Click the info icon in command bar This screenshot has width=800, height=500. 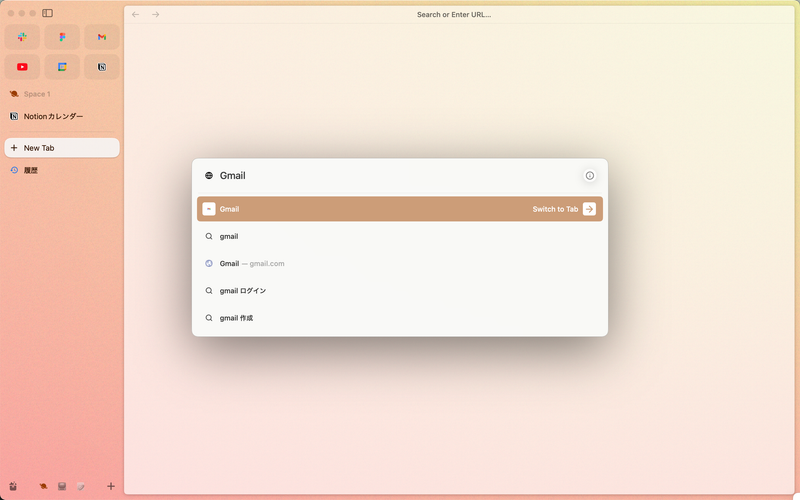tap(589, 176)
